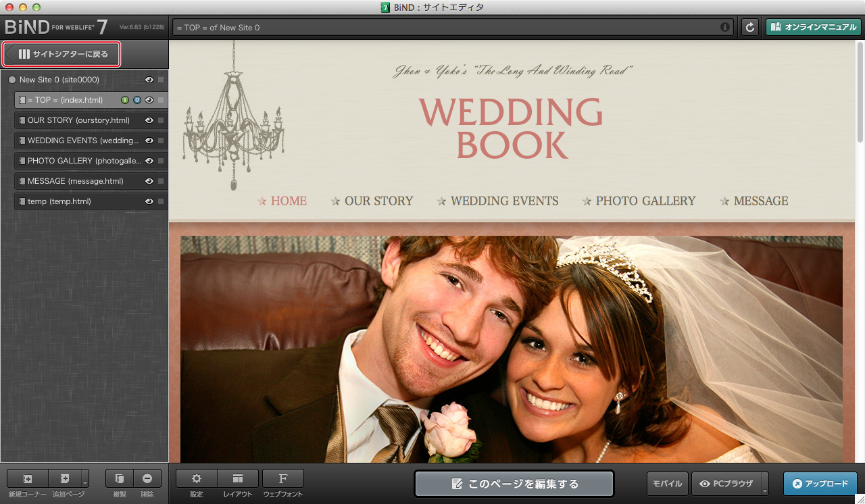
Task: Toggle eye visibility of New Site 0
Action: coord(149,80)
